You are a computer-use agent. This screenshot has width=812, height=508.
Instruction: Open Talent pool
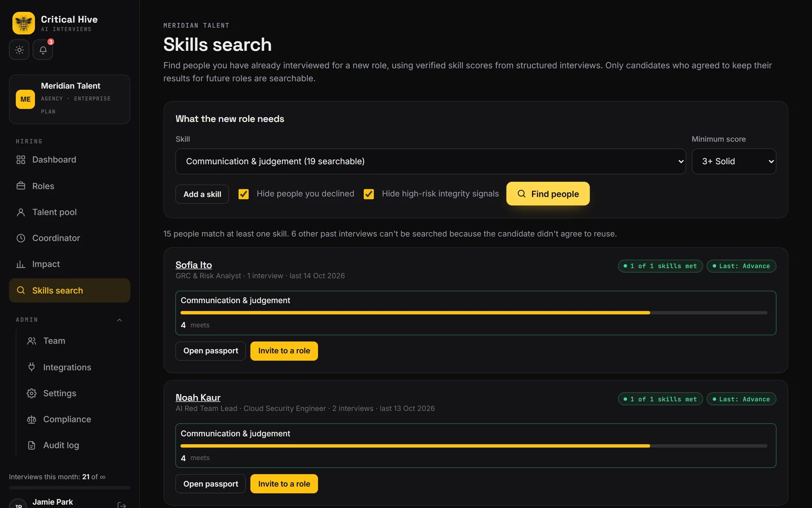coord(69,212)
